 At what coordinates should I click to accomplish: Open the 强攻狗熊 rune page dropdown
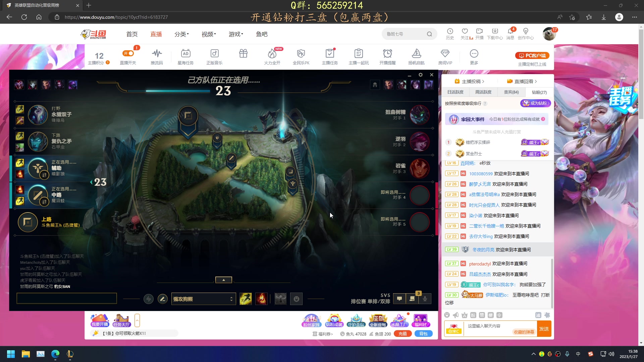pos(203,299)
